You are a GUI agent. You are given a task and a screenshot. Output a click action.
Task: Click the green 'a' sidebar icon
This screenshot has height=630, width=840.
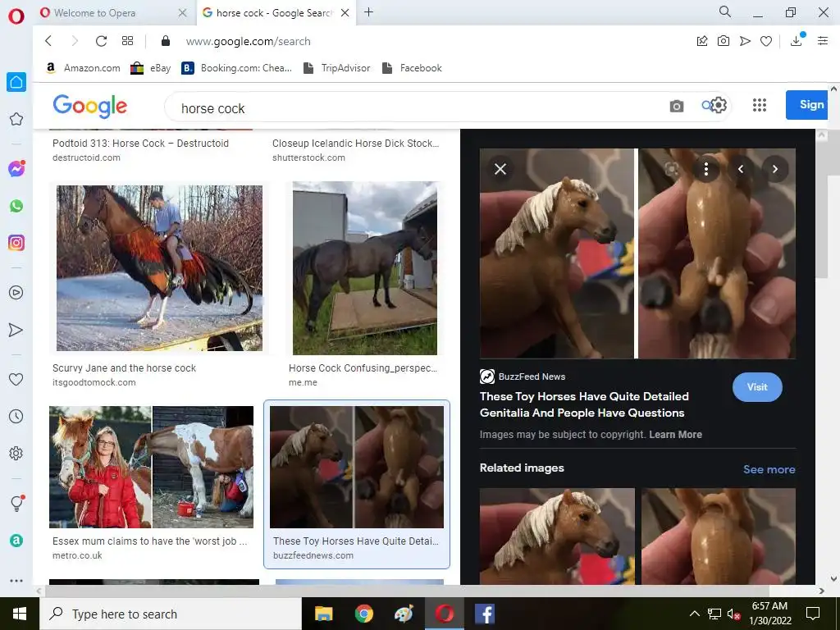coord(16,541)
